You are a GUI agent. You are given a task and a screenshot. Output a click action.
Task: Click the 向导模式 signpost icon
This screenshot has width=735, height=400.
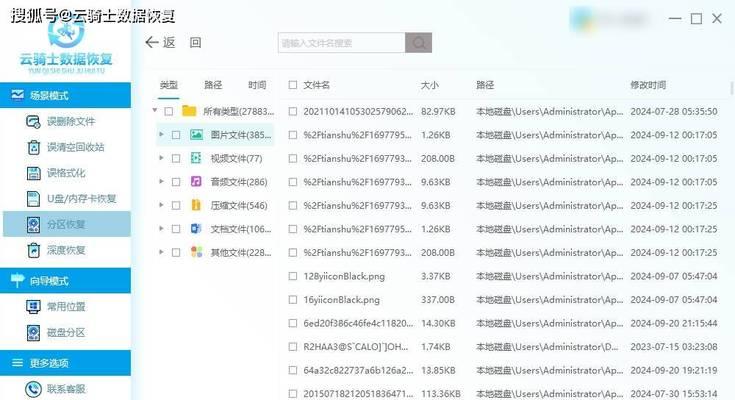click(x=17, y=280)
